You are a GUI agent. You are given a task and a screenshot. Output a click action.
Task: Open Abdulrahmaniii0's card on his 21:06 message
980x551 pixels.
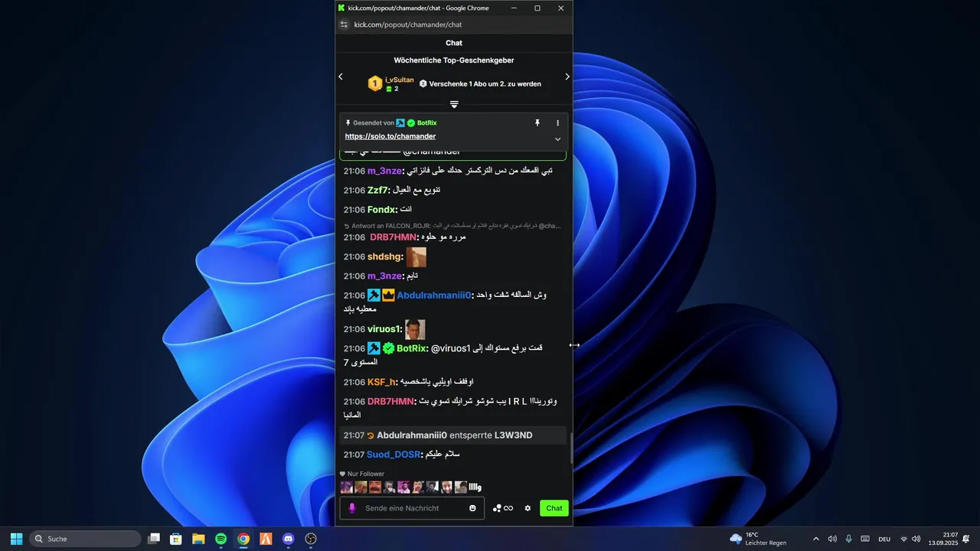coord(433,295)
